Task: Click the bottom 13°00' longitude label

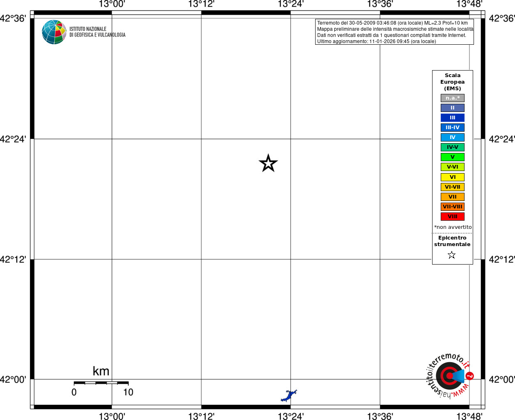Action: [x=112, y=416]
